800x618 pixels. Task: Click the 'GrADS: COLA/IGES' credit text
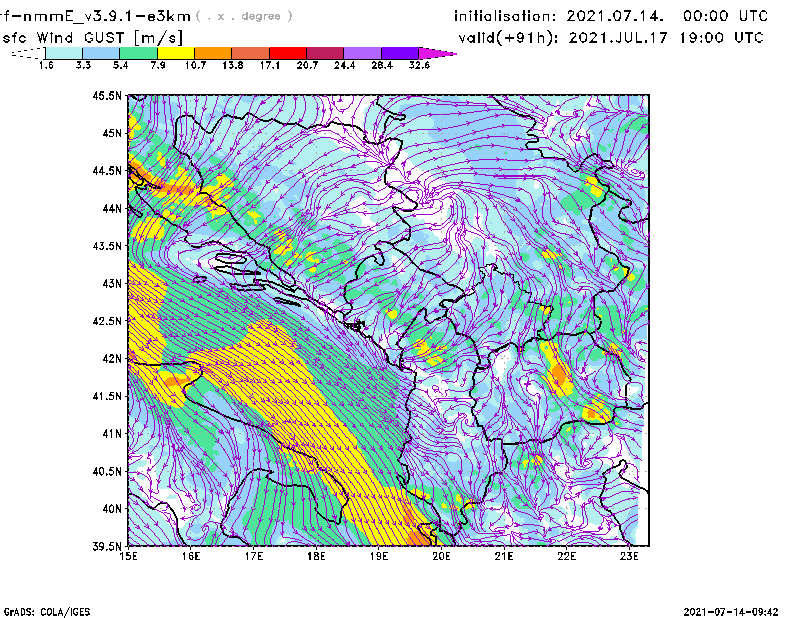46,612
